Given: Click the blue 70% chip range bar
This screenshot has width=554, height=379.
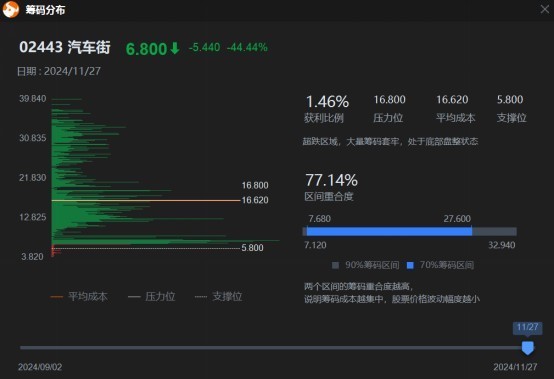Looking at the screenshot, I should coord(389,232).
